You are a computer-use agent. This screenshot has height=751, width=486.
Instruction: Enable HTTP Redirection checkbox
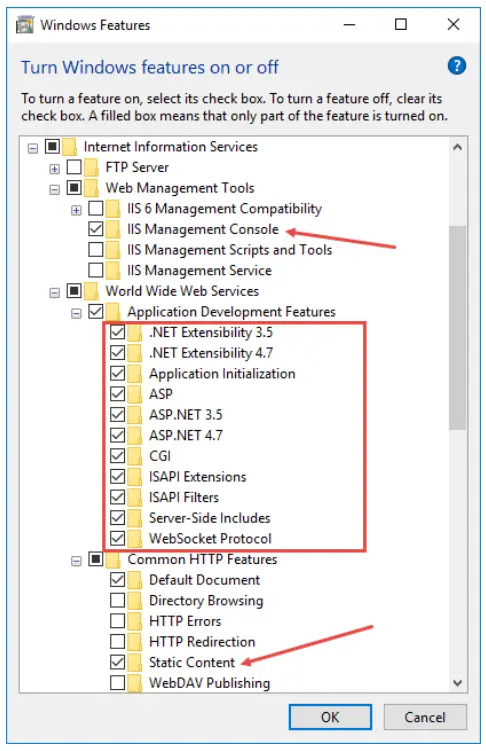click(x=118, y=641)
